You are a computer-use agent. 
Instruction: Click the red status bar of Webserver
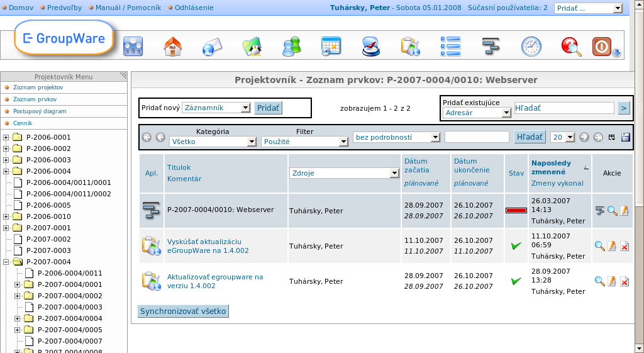[x=516, y=210]
